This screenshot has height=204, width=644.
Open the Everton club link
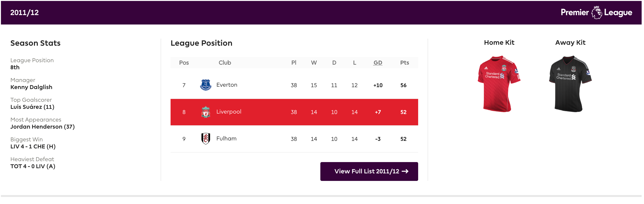tap(227, 85)
